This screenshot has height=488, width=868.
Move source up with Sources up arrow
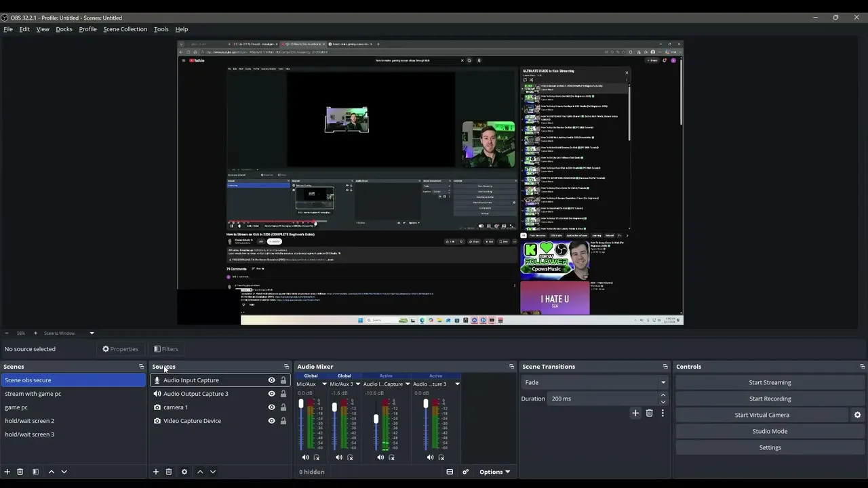pos(200,472)
